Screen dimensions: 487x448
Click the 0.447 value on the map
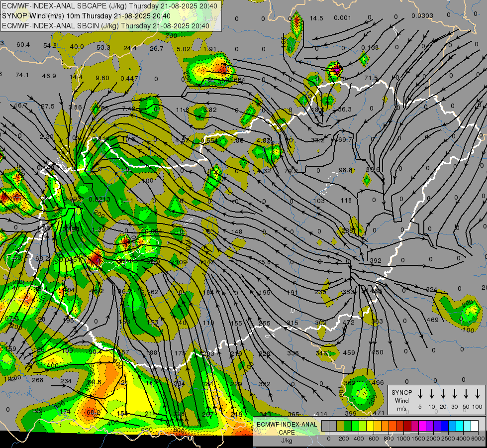pos(129,78)
